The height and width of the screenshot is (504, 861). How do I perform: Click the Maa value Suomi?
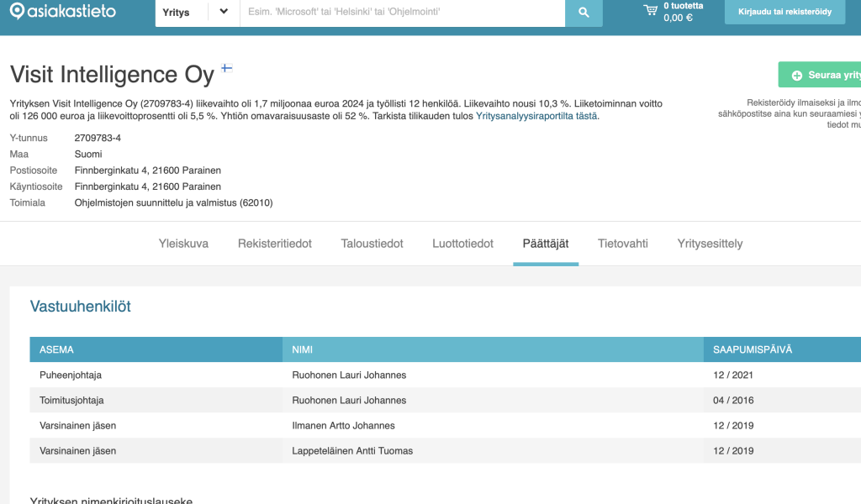point(88,154)
